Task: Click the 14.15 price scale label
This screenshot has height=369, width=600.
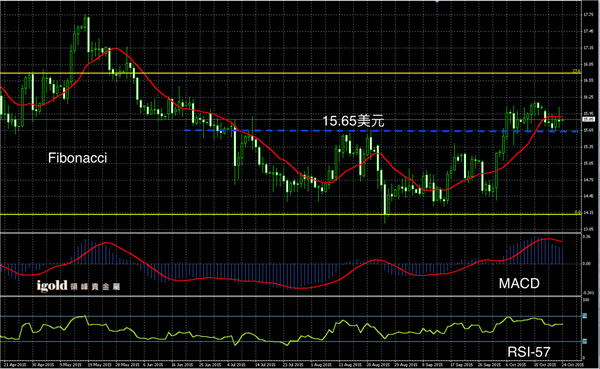Action: (588, 212)
